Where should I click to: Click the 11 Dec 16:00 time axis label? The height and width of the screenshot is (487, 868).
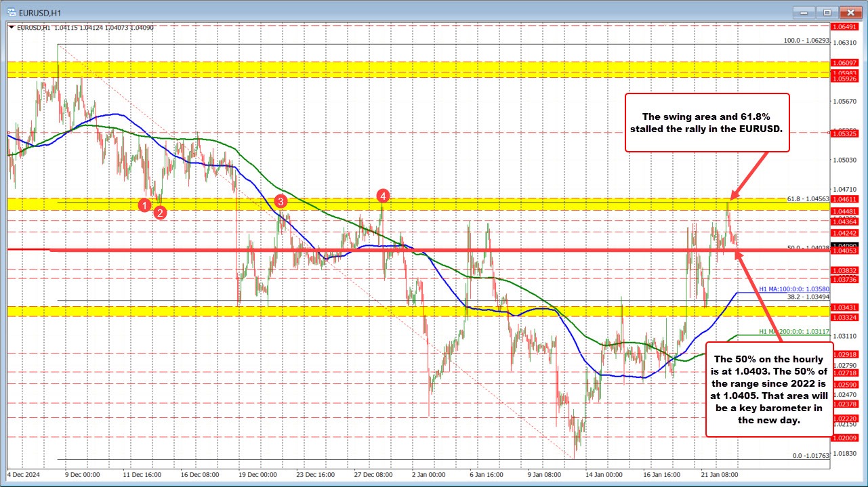tap(144, 475)
